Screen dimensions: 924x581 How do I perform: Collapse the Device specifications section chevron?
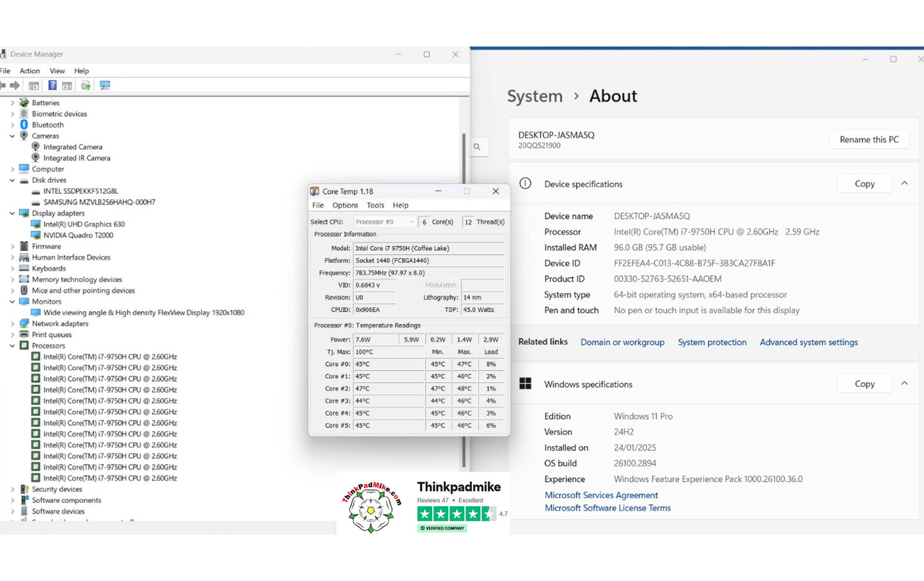pos(904,183)
